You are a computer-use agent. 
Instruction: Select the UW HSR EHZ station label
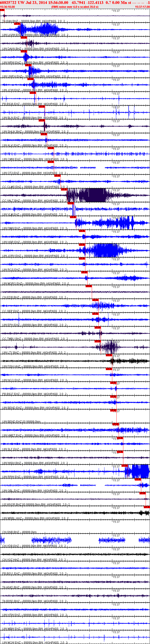tap(35, 242)
